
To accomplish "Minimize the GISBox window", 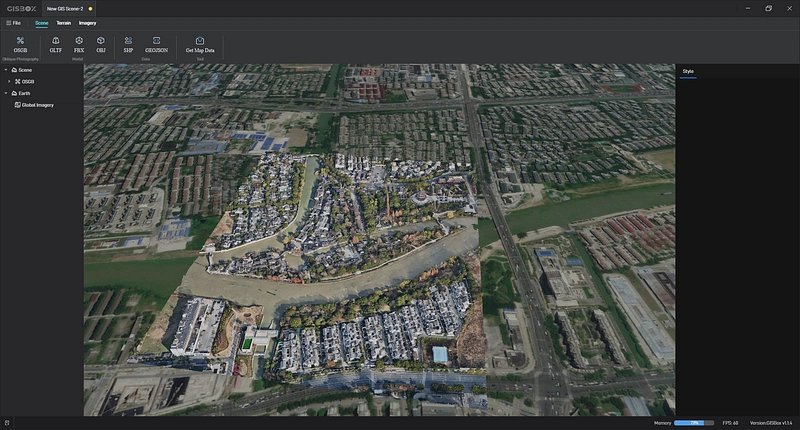I will click(748, 9).
